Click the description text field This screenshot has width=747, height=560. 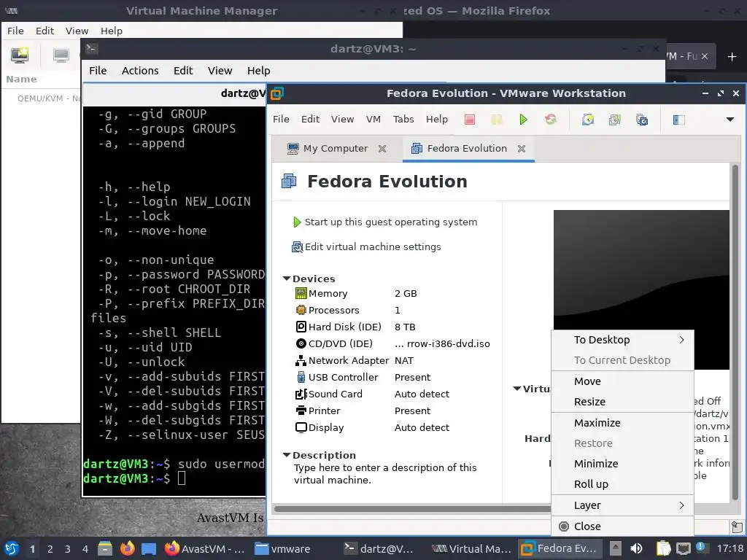click(x=385, y=474)
